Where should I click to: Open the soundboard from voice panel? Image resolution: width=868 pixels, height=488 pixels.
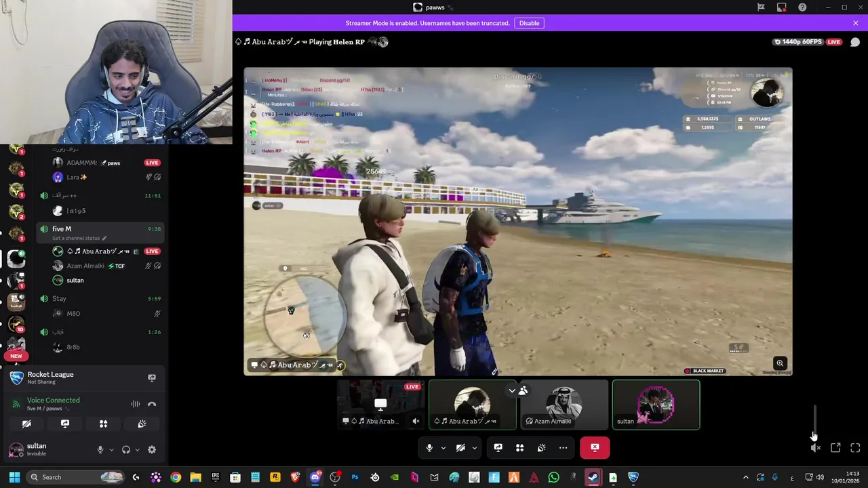(142, 424)
